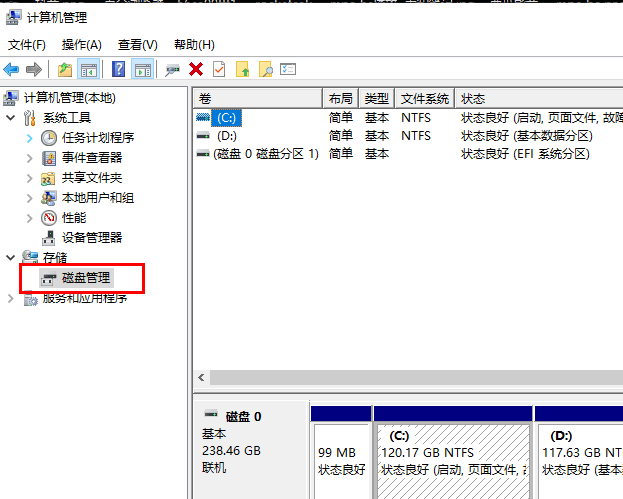This screenshot has height=499, width=623.
Task: Expand the 服务和应用程序 node
Action: pos(11,298)
